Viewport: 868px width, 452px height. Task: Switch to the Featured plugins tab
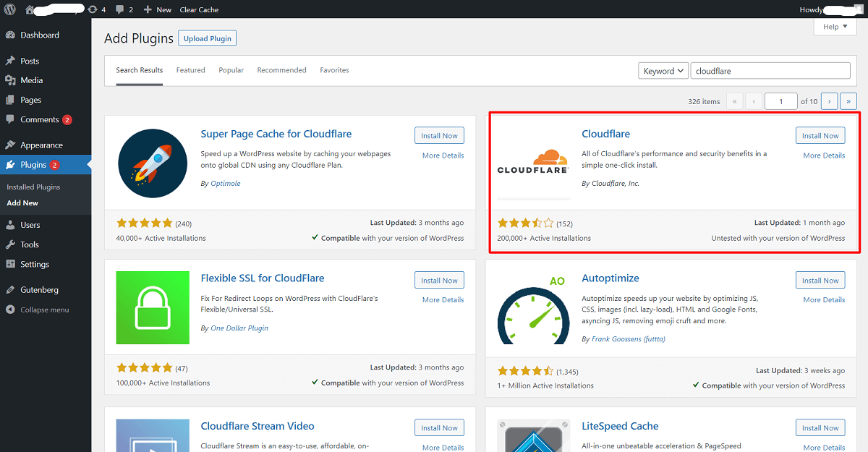tap(190, 69)
